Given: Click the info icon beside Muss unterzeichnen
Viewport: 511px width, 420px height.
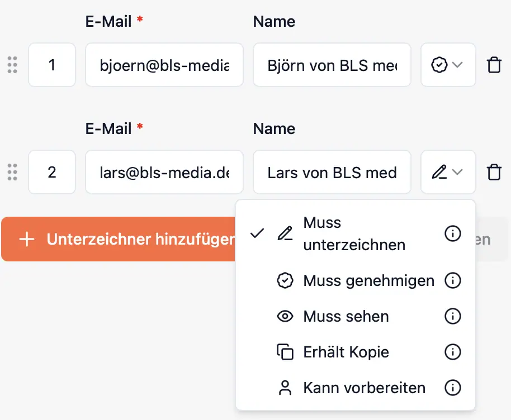Looking at the screenshot, I should (453, 233).
